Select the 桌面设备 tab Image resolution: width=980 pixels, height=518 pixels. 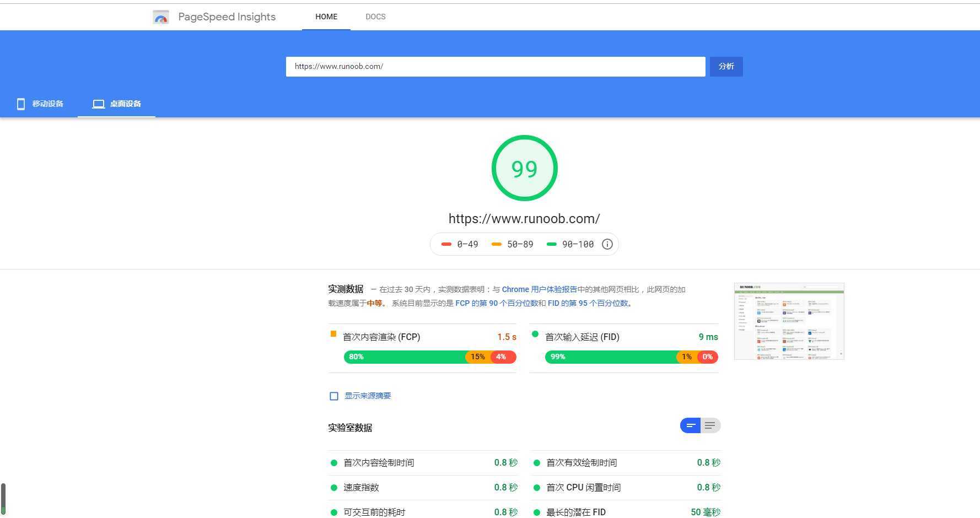pyautogui.click(x=116, y=104)
